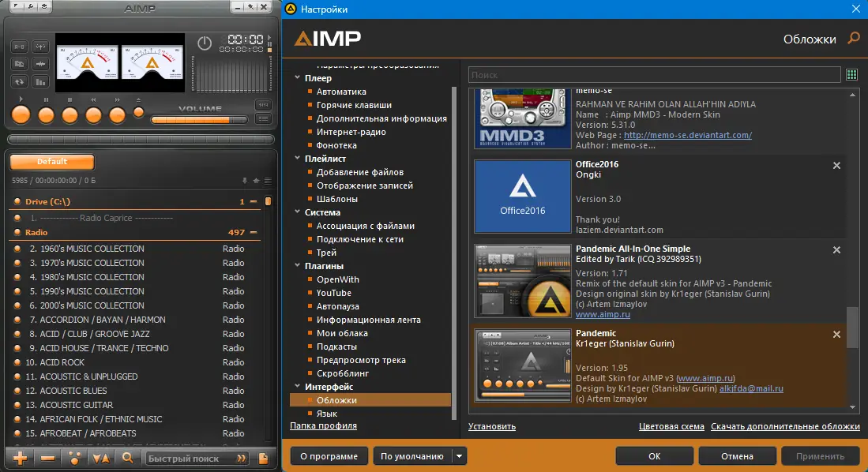Open the quick search with the magnifier icon
868x472 pixels.
[x=128, y=457]
